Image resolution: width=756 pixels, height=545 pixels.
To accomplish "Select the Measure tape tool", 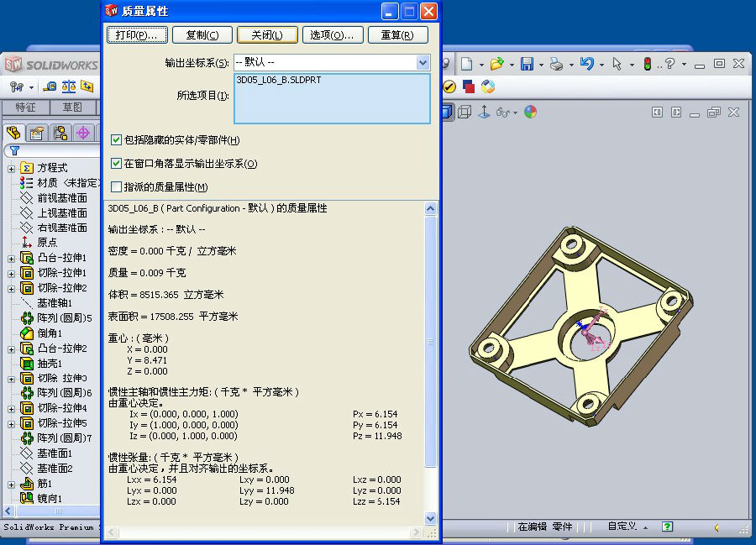I will pos(50,86).
